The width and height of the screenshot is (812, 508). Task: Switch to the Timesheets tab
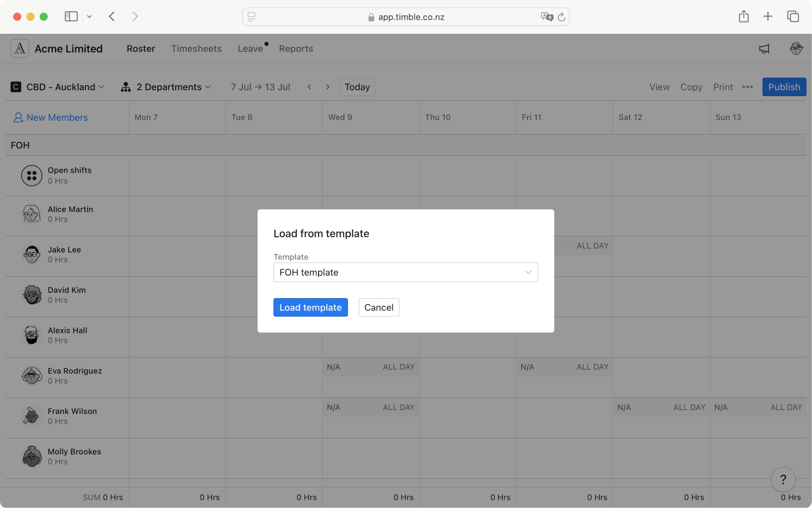coord(196,48)
